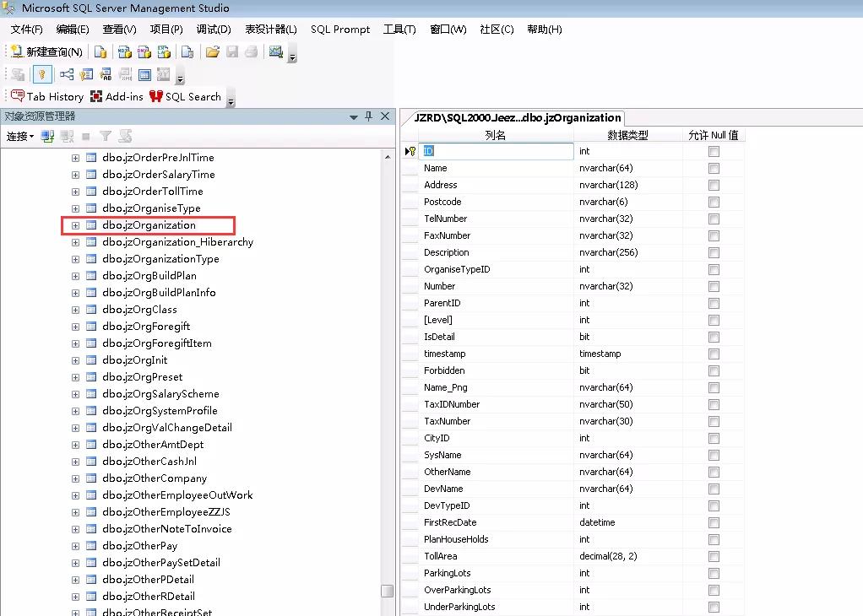Viewport: 863px width, 616px height.
Task: Click the Stop icon in Object Explorer
Action: pyautogui.click(x=86, y=137)
